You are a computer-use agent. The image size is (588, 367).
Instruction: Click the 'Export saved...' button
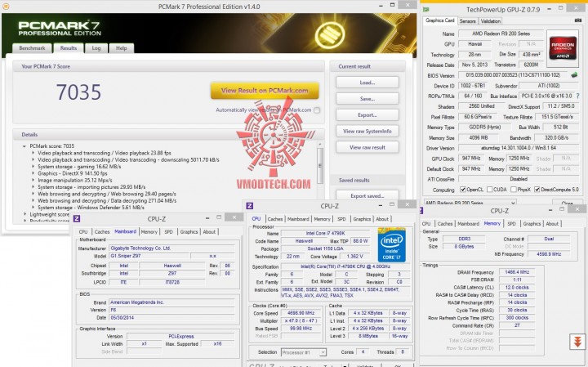(x=367, y=195)
